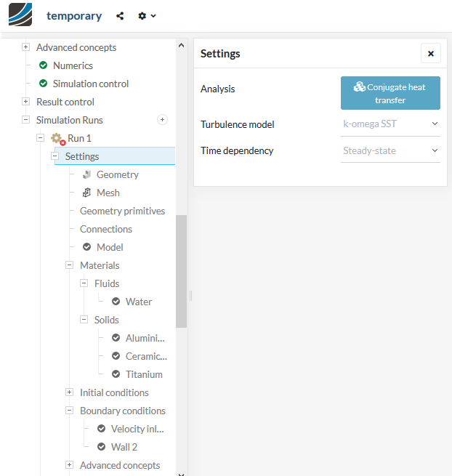This screenshot has width=452, height=476.
Task: Click the Water material checkmark
Action: tap(116, 302)
